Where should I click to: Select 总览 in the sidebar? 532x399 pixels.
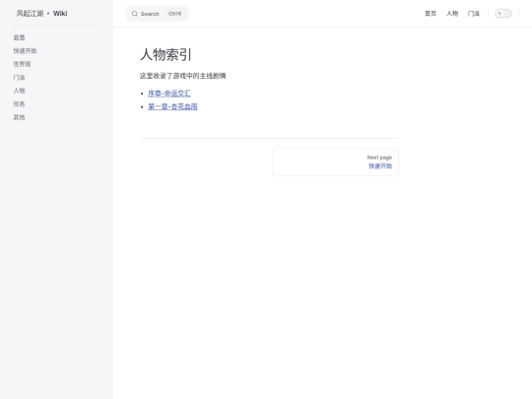pyautogui.click(x=19, y=37)
